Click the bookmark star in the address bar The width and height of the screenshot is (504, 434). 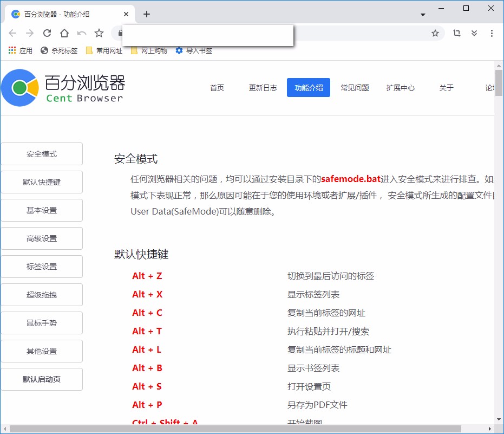(x=435, y=33)
